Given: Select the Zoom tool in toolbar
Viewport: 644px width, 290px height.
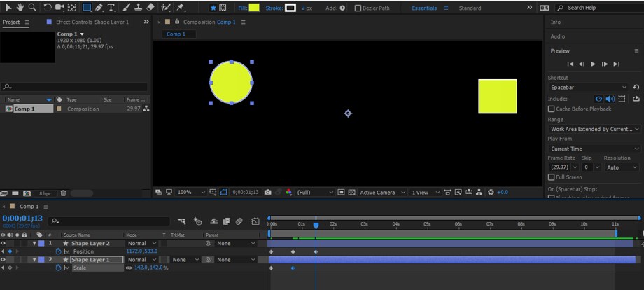Looking at the screenshot, I should point(32,8).
